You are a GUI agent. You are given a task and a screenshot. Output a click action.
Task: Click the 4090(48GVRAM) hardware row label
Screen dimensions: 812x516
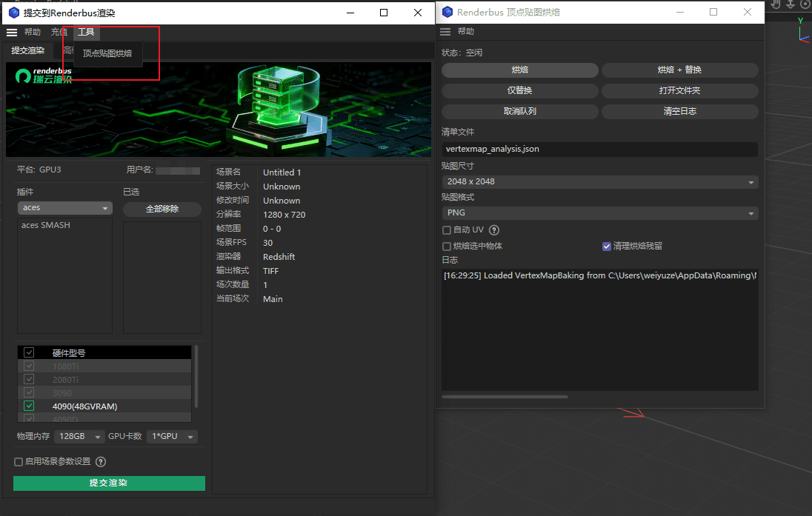click(85, 406)
